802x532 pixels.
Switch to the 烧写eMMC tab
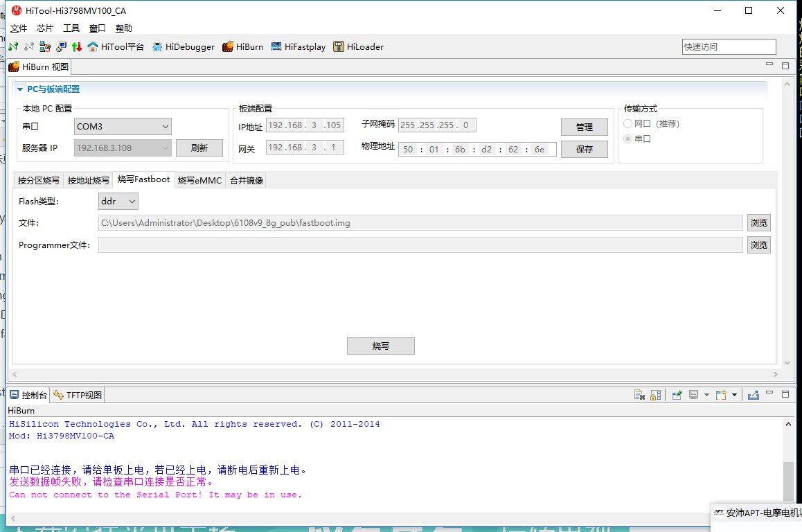click(199, 181)
